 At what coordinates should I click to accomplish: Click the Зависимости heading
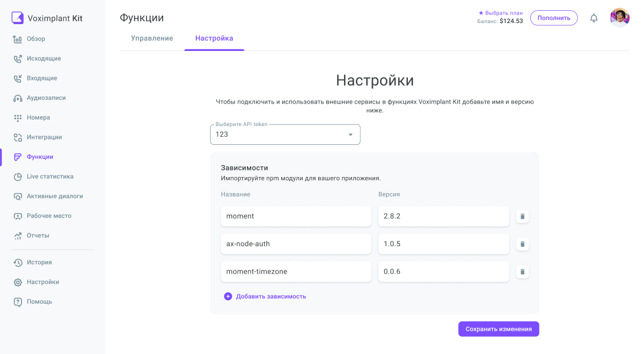click(244, 168)
